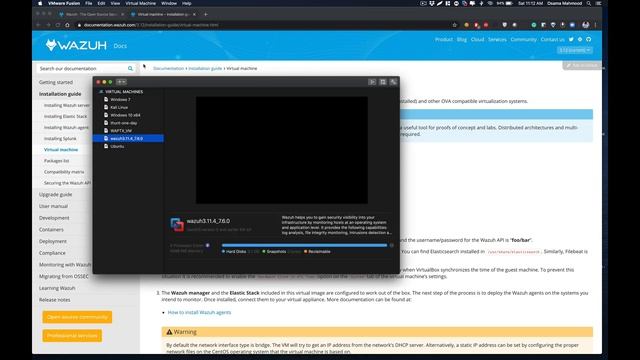
Task: Switch to the Virtual machine installation tab
Action: 163,14
